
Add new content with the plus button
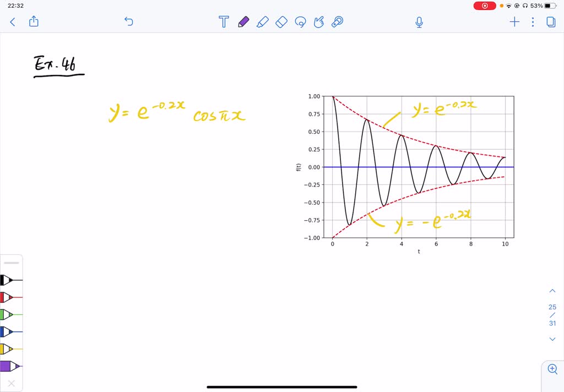point(514,22)
